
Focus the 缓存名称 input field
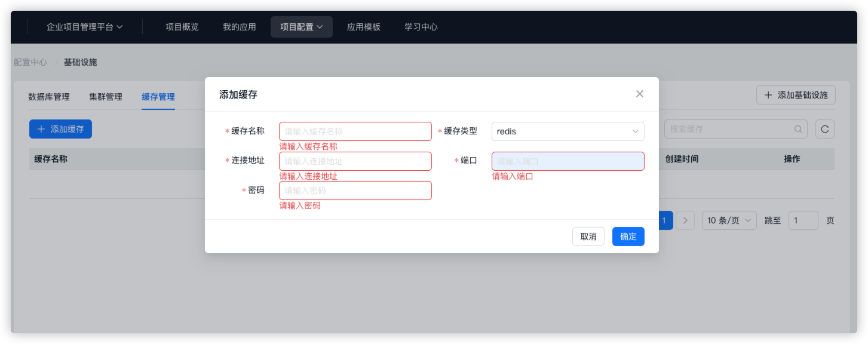coord(355,131)
